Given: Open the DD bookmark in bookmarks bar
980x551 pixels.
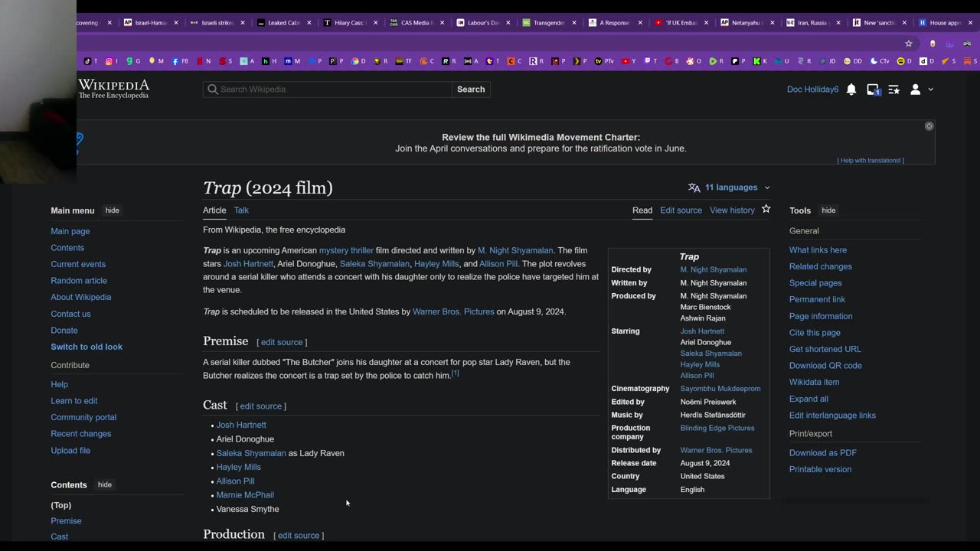Looking at the screenshot, I should [852, 61].
